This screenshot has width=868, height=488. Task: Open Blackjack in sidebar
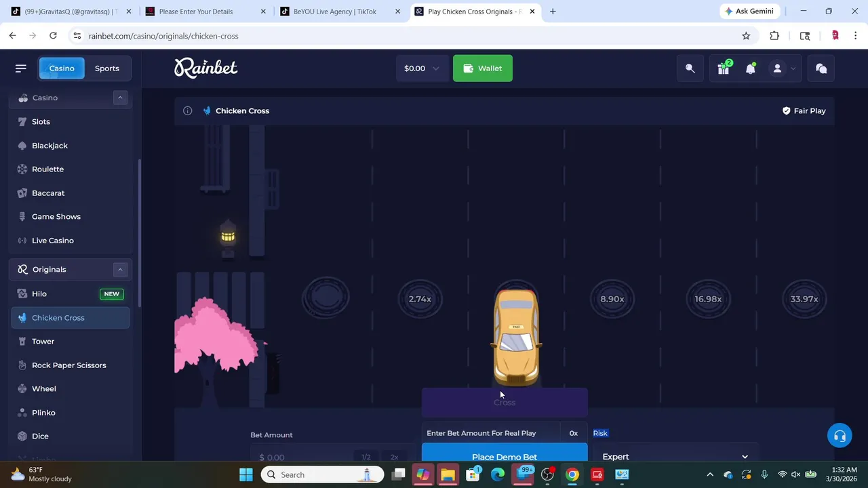coord(71,145)
